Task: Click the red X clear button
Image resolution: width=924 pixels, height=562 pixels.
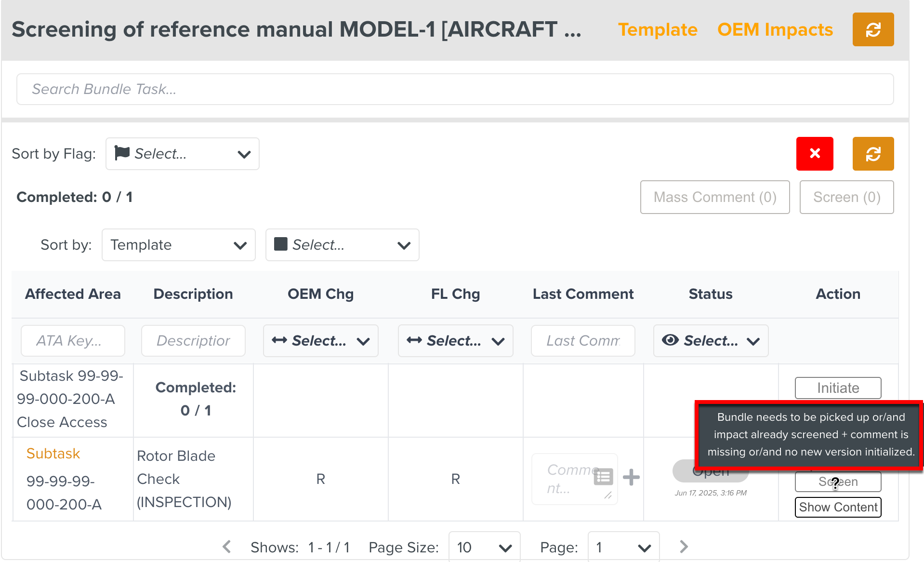Action: pos(814,154)
